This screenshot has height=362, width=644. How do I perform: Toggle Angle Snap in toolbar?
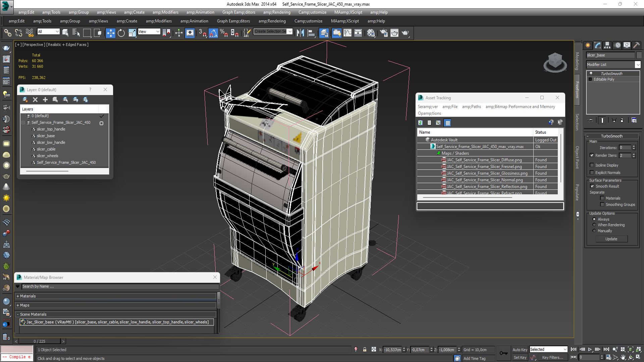(213, 33)
